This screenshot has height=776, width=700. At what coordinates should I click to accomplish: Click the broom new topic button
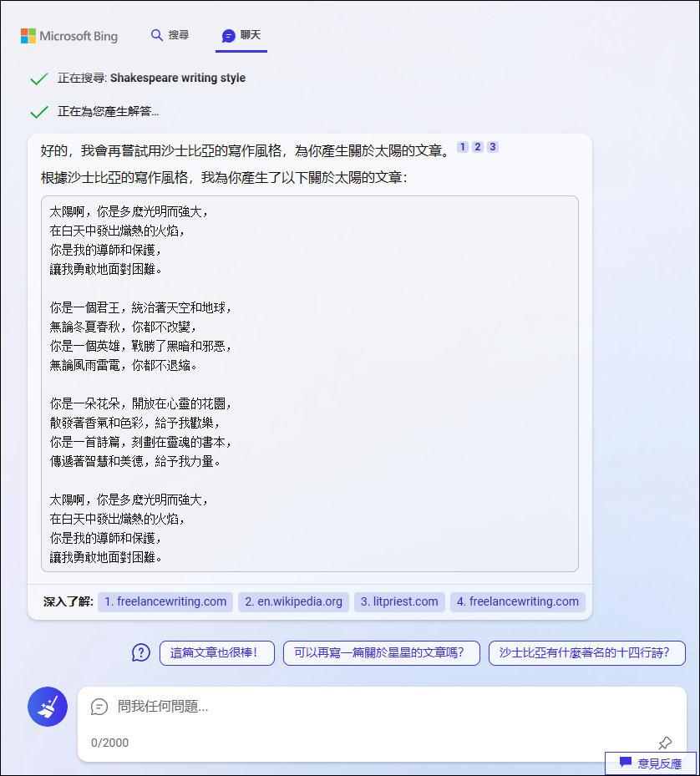48,707
